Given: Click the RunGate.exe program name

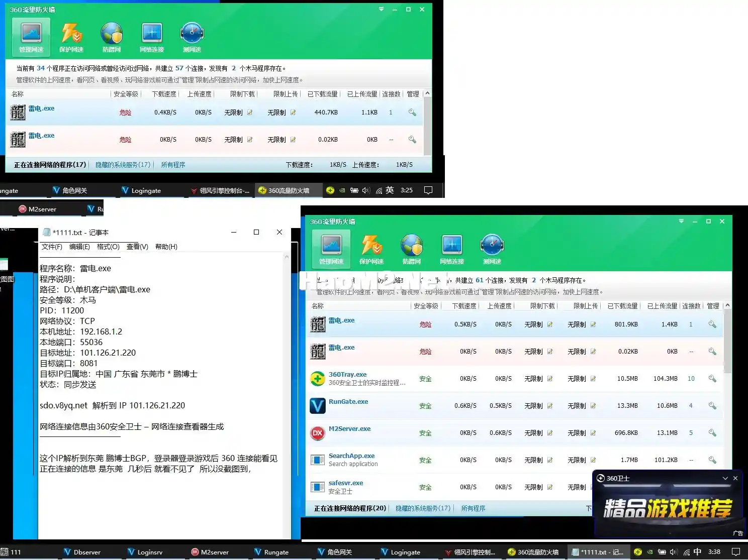Looking at the screenshot, I should pyautogui.click(x=348, y=402).
